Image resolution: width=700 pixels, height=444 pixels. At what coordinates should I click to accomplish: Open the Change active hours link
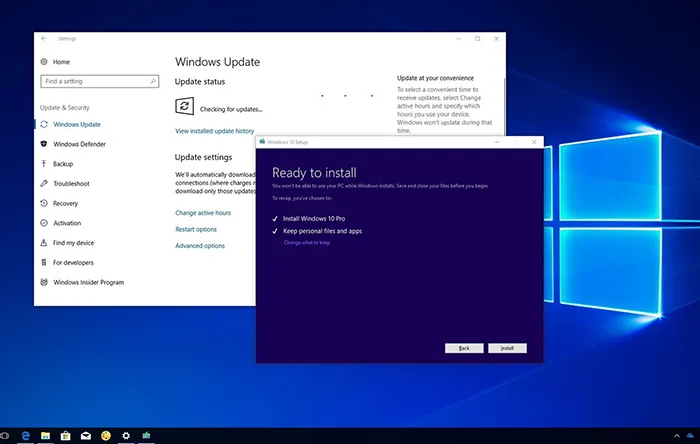pyautogui.click(x=202, y=213)
